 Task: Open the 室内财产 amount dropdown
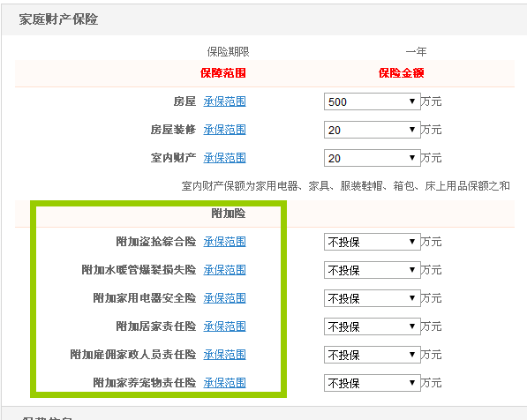(372, 158)
